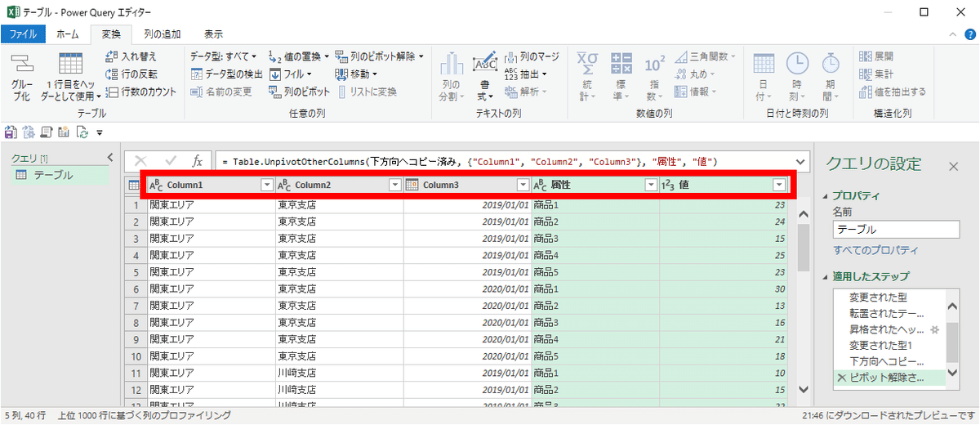Open the Column1 filter dropdown arrow
Viewport: 980px width, 425px height.
pos(266,186)
